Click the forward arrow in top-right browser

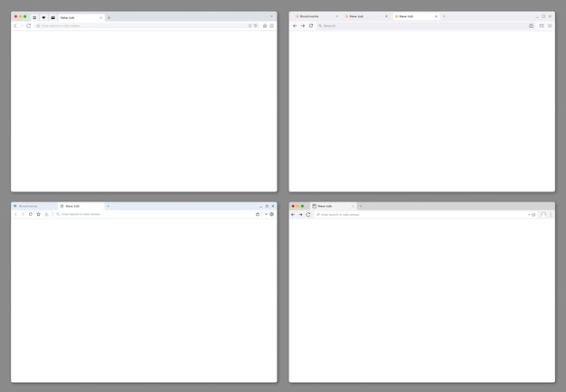(x=303, y=26)
